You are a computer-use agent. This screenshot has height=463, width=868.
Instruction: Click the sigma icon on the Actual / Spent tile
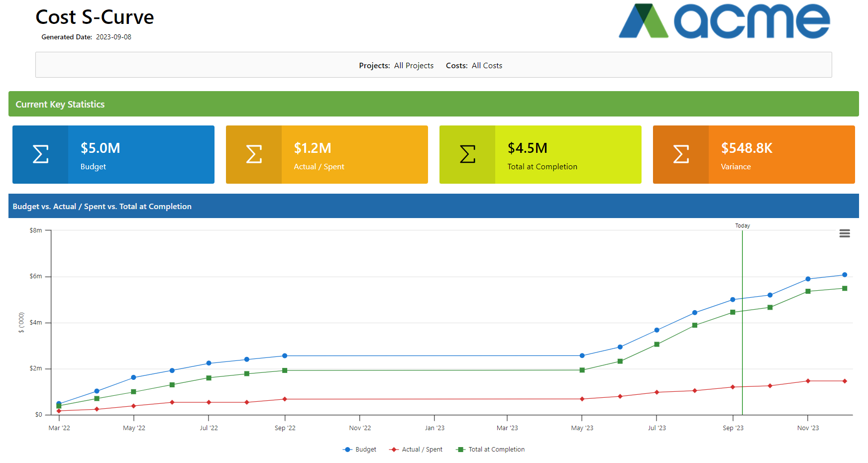(x=254, y=154)
